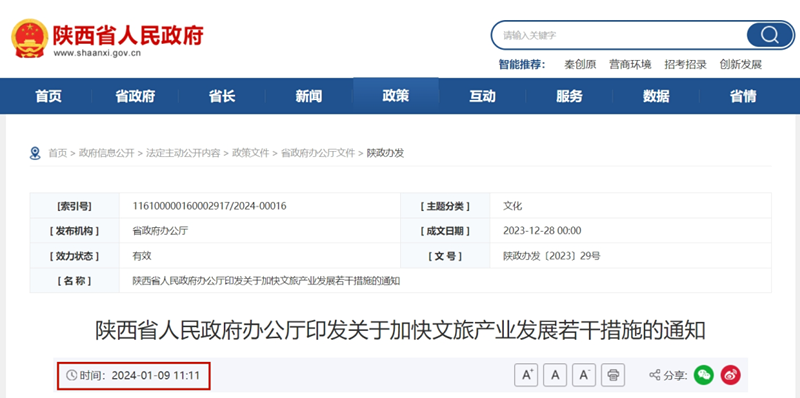
Task: Click the 营商环境 recommended link
Action: [630, 65]
